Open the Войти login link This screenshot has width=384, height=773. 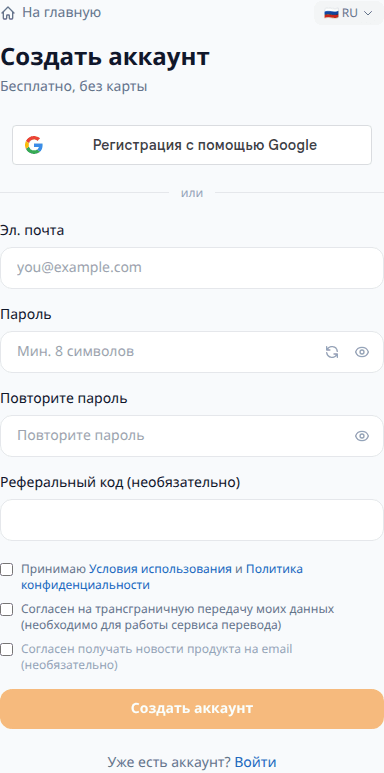(255, 762)
